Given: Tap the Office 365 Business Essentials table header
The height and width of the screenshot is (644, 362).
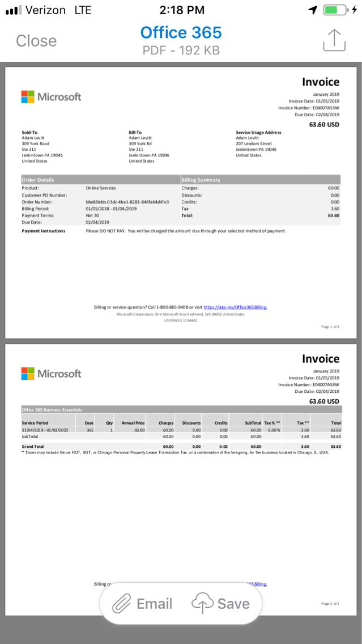Looking at the screenshot, I should click(x=52, y=409).
